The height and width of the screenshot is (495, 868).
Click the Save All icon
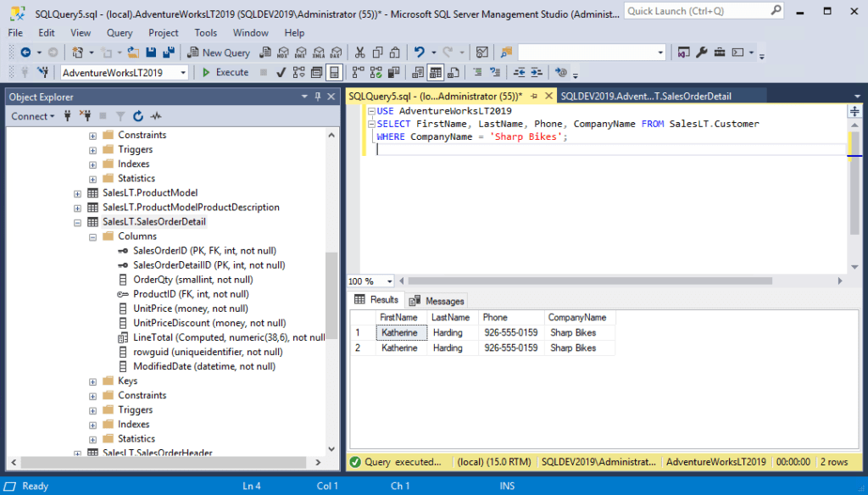pos(169,53)
